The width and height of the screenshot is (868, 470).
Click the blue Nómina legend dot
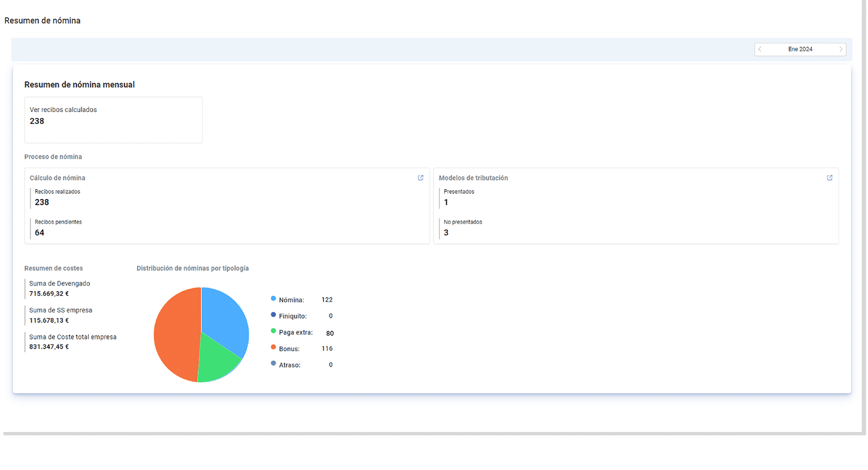coord(273,298)
